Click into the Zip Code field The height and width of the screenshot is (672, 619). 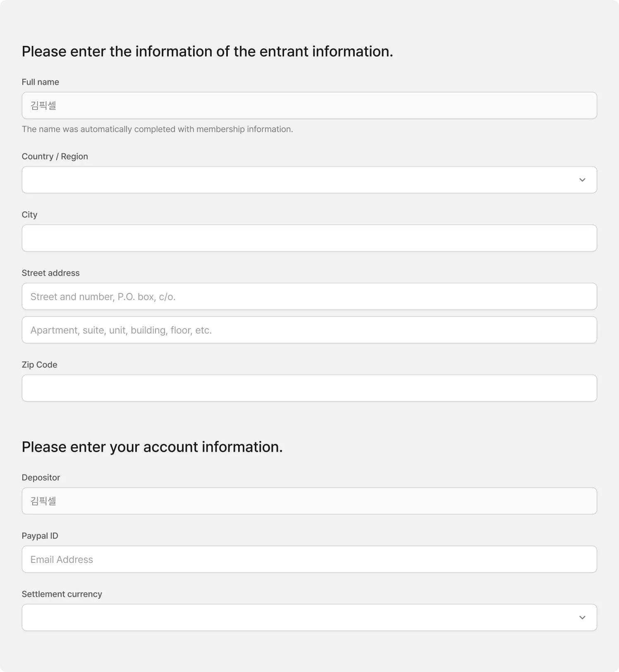tap(309, 388)
